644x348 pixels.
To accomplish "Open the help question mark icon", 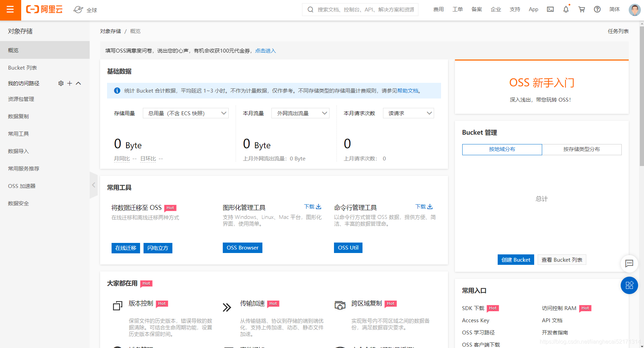I will click(x=597, y=9).
